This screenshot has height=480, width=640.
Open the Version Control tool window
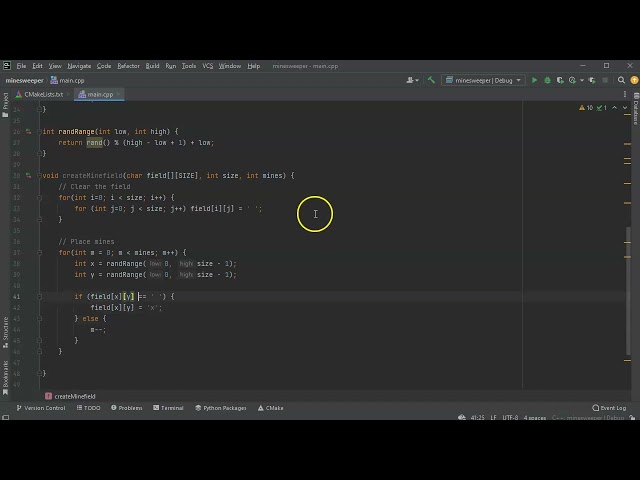coord(41,408)
